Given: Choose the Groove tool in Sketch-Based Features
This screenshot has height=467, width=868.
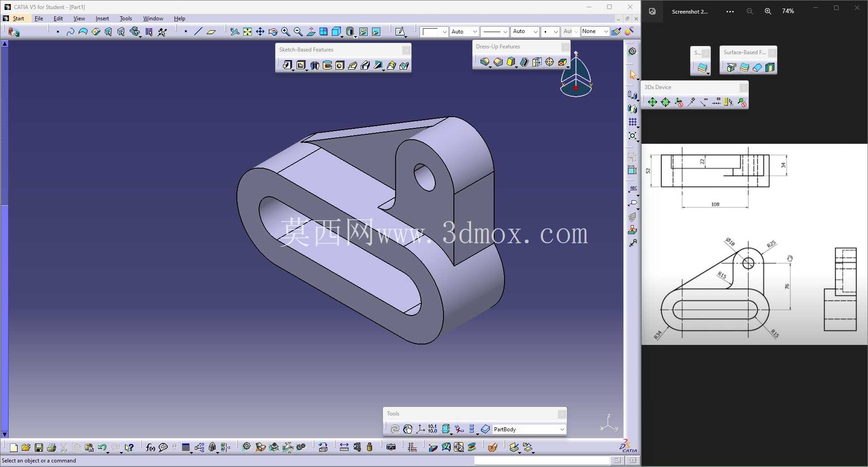Looking at the screenshot, I should pos(327,66).
